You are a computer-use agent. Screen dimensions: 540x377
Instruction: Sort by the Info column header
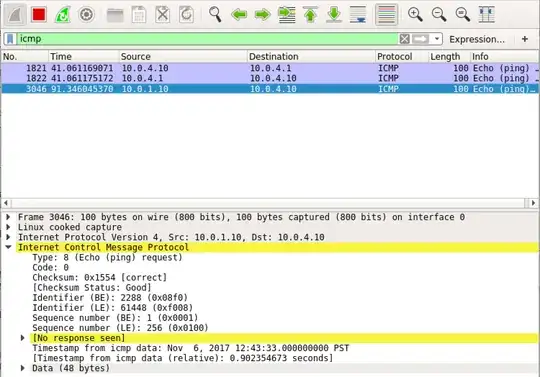[x=504, y=56]
